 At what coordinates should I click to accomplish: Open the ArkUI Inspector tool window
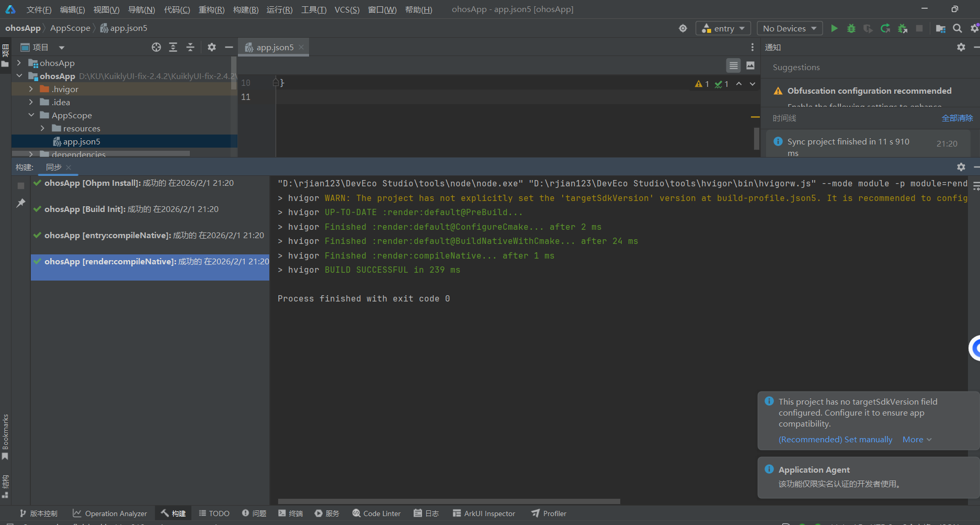click(x=484, y=513)
